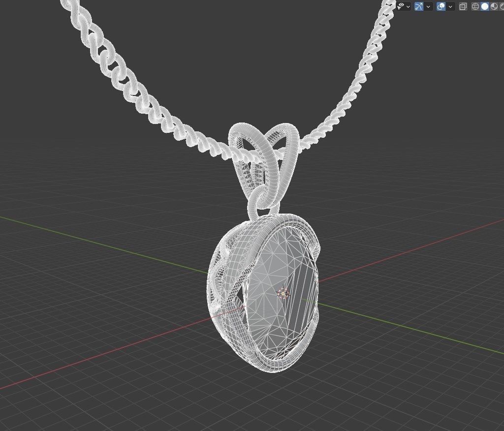
Task: Switch to wireframe viewport shading
Action: coord(475,6)
